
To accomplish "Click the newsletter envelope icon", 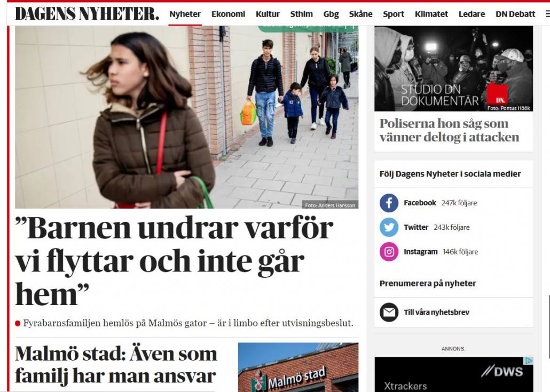I will tap(389, 312).
